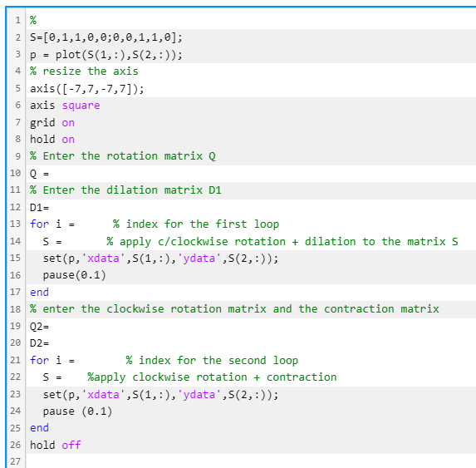476x468 pixels.
Task: Click 'for i =' on line 21
Action: click(x=52, y=361)
